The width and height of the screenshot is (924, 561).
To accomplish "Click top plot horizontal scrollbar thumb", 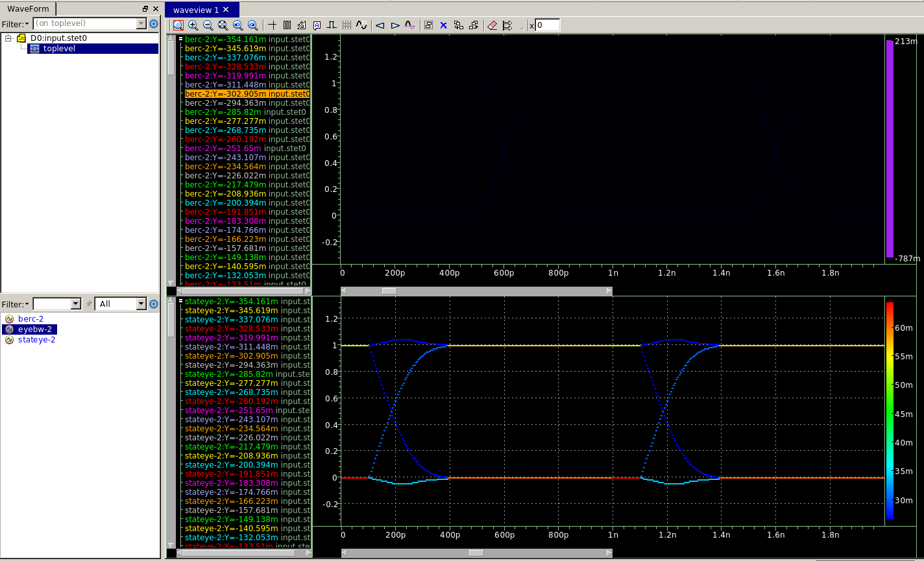I will tap(389, 291).
